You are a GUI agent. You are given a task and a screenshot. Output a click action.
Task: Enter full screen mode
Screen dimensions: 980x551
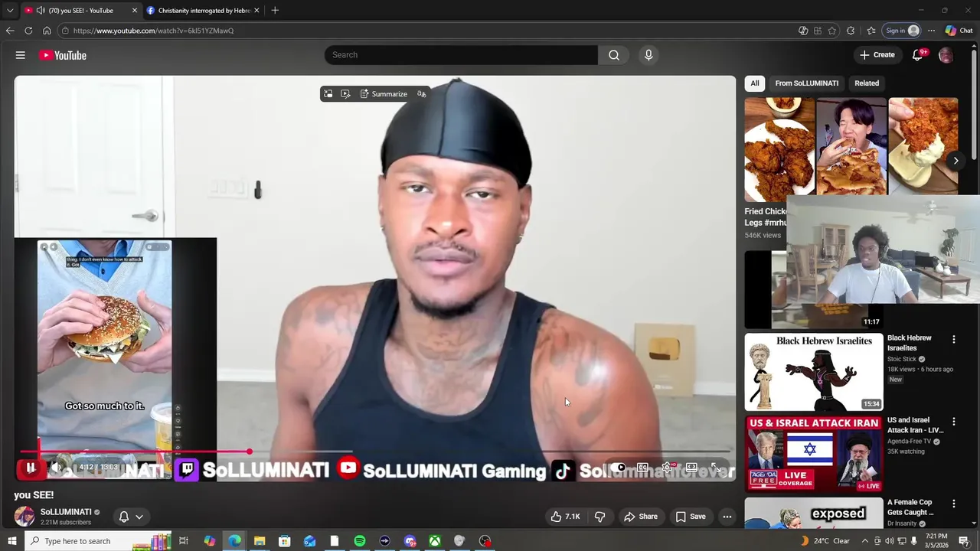pyautogui.click(x=716, y=468)
